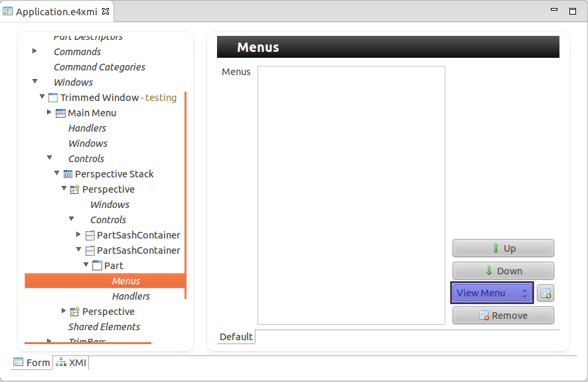Click the Part node icon
The height and width of the screenshot is (382, 588).
coord(97,266)
